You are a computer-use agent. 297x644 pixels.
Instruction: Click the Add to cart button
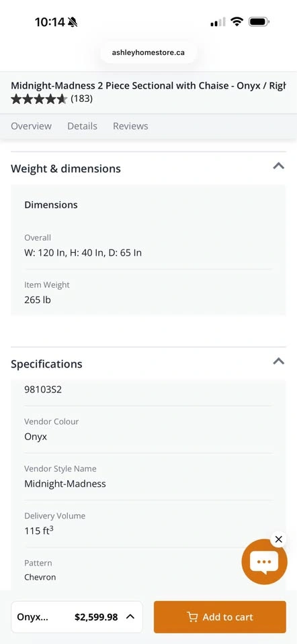click(x=220, y=617)
